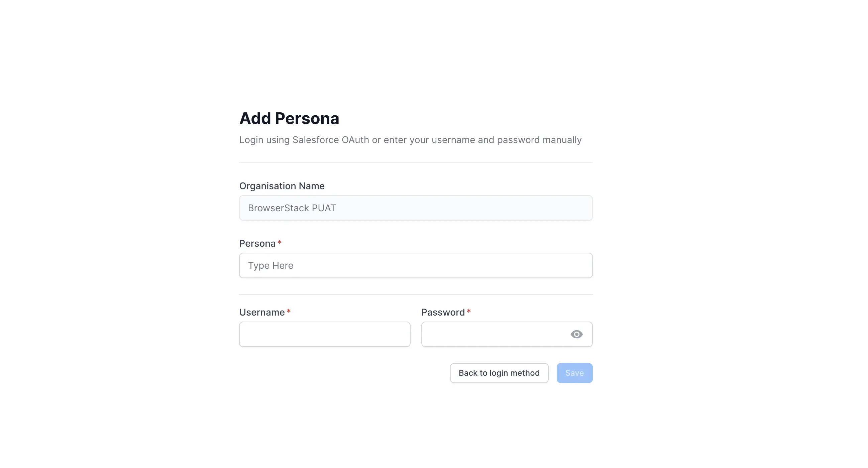
Task: Select the Organisation Name field showing BrowserStack PUAT
Action: point(416,208)
